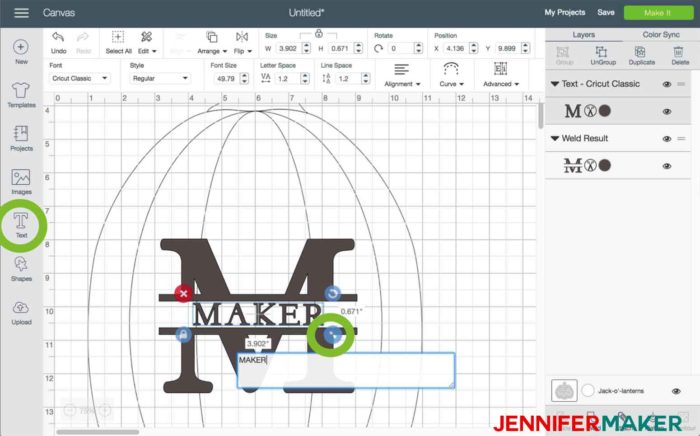Screen dimensions: 700x436
Task: Open the Templates panel
Action: 21,95
